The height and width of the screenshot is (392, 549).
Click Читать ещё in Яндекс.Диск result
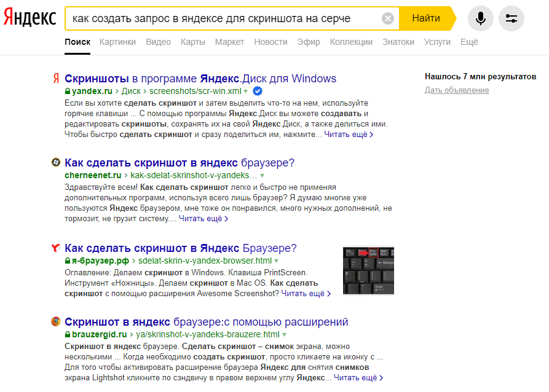349,135
